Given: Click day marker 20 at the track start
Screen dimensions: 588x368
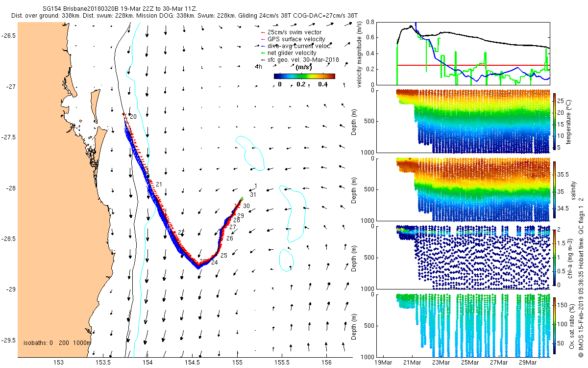Looking at the screenshot, I should click(x=133, y=117).
